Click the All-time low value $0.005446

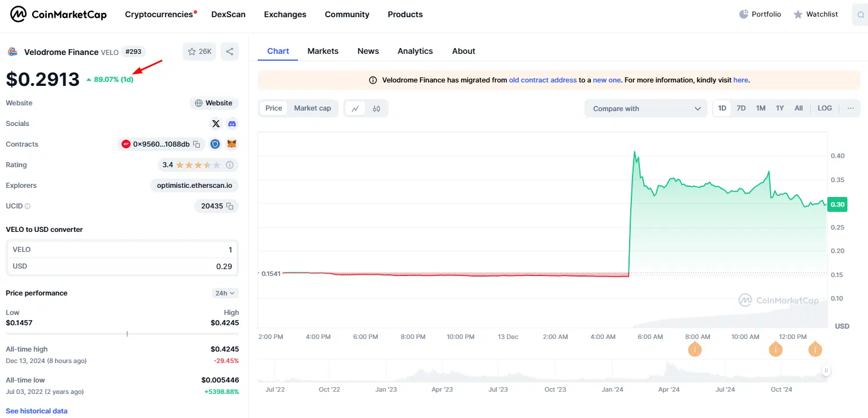coord(220,380)
